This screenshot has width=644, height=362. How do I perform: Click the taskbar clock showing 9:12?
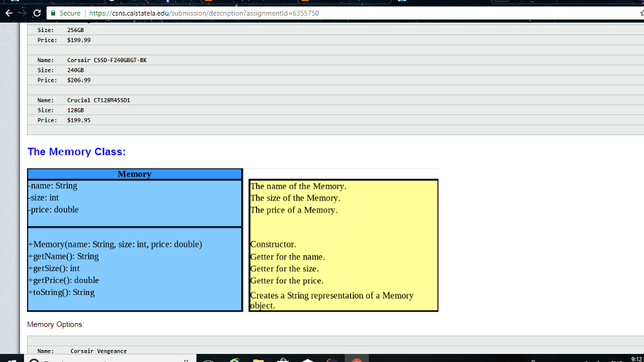pyautogui.click(x=636, y=359)
